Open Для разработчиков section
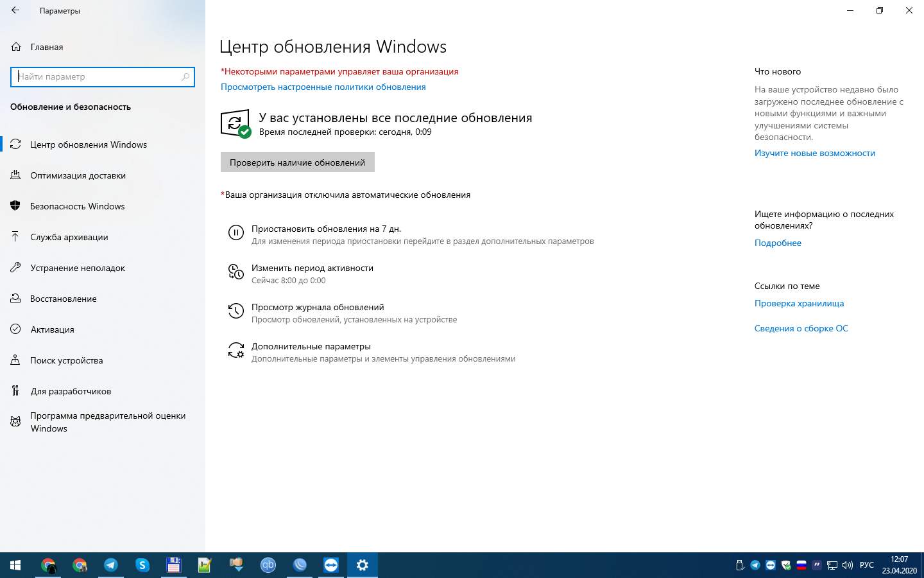The image size is (924, 578). click(x=103, y=391)
